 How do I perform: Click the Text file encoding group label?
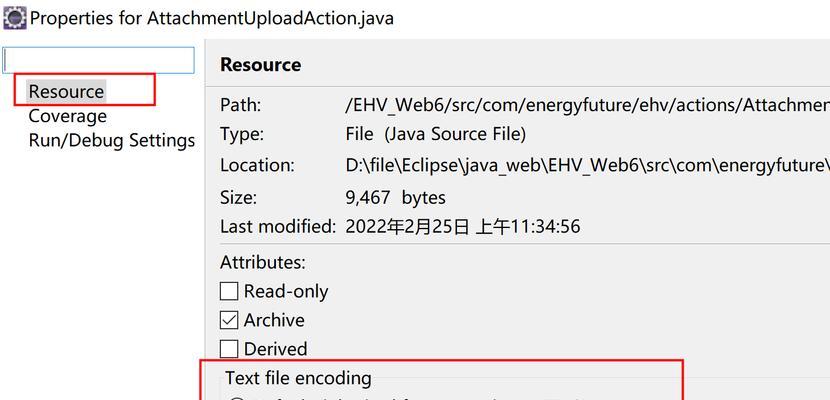(298, 378)
